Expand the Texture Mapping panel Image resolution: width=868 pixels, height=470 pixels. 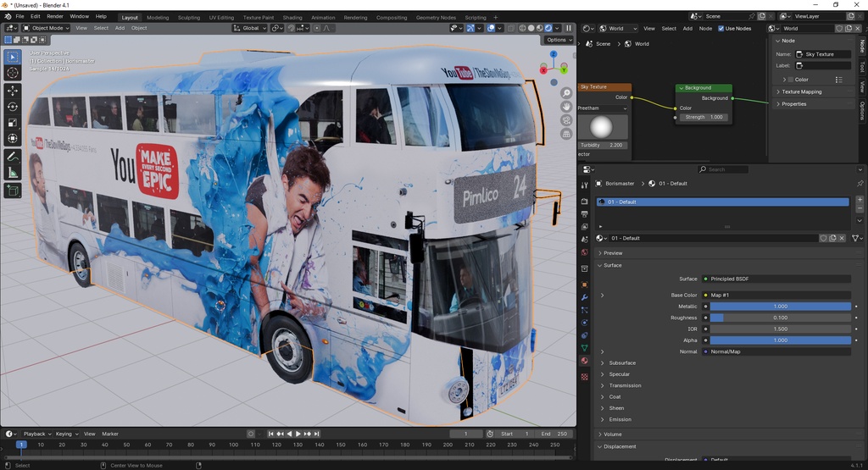coord(801,91)
